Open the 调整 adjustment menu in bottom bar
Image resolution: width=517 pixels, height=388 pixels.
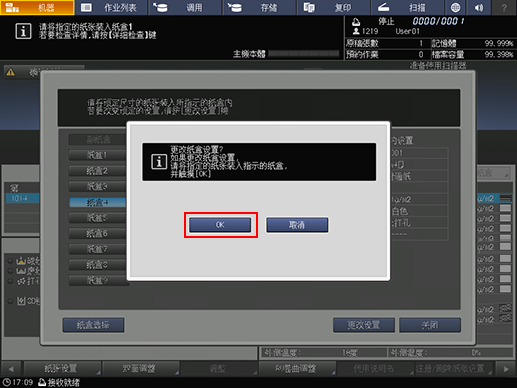point(218,369)
